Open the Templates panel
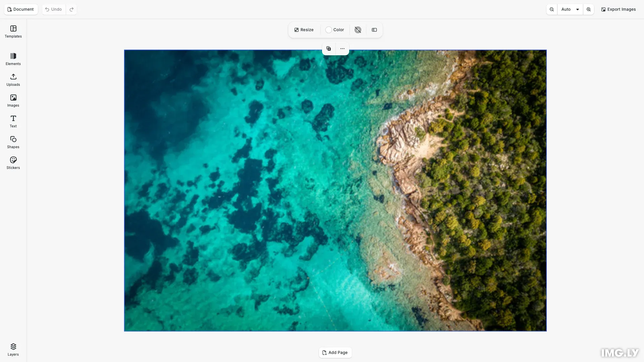The image size is (644, 362). pos(13,32)
